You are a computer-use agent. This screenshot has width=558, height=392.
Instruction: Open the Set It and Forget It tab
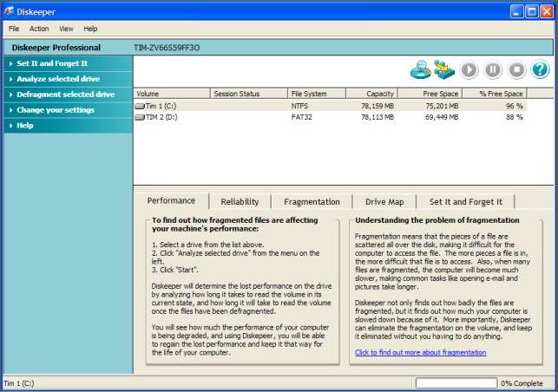point(466,202)
